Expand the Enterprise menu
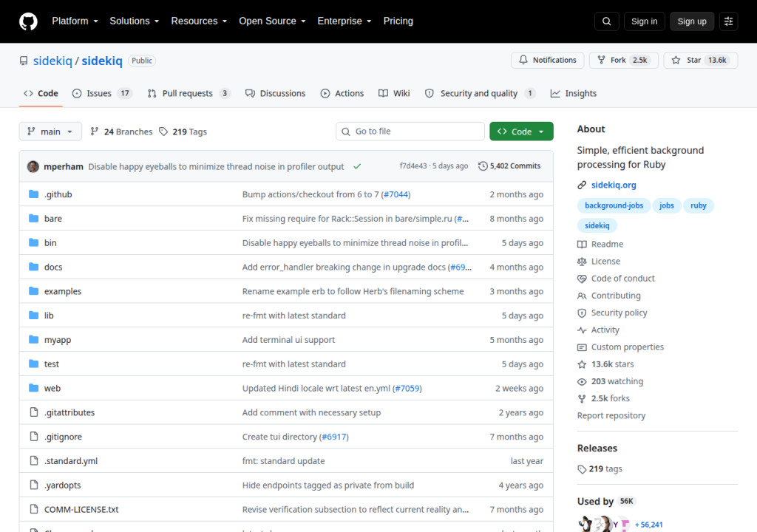The width and height of the screenshot is (757, 532). (344, 21)
